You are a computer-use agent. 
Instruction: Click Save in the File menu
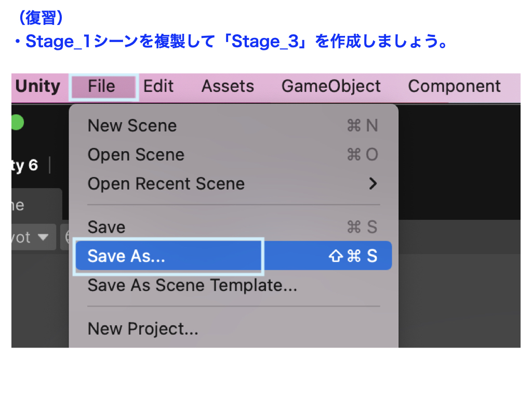107,228
